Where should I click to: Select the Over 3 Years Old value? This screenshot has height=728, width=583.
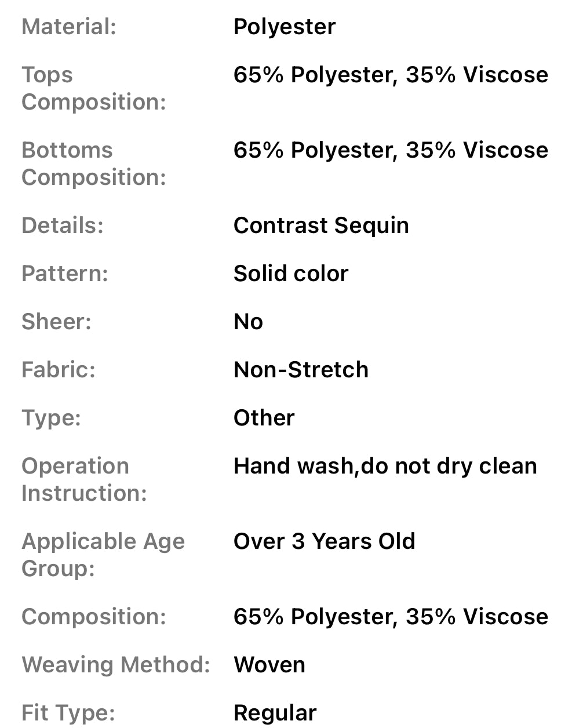coord(324,541)
